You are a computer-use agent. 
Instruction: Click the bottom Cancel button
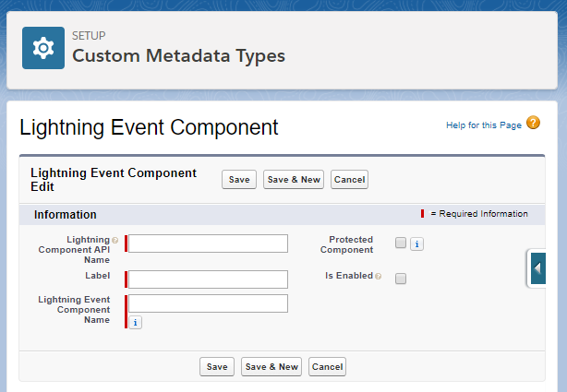point(327,367)
